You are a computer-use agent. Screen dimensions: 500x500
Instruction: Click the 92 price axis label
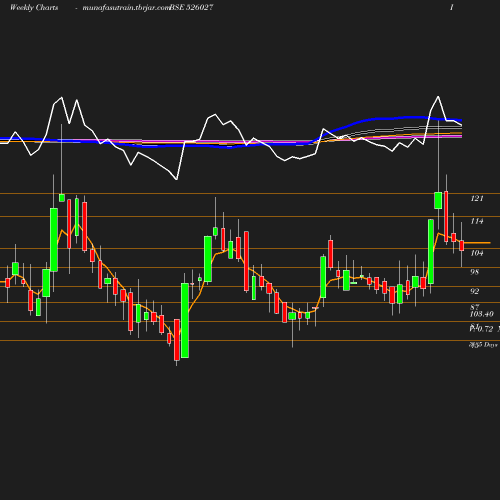[x=474, y=291]
